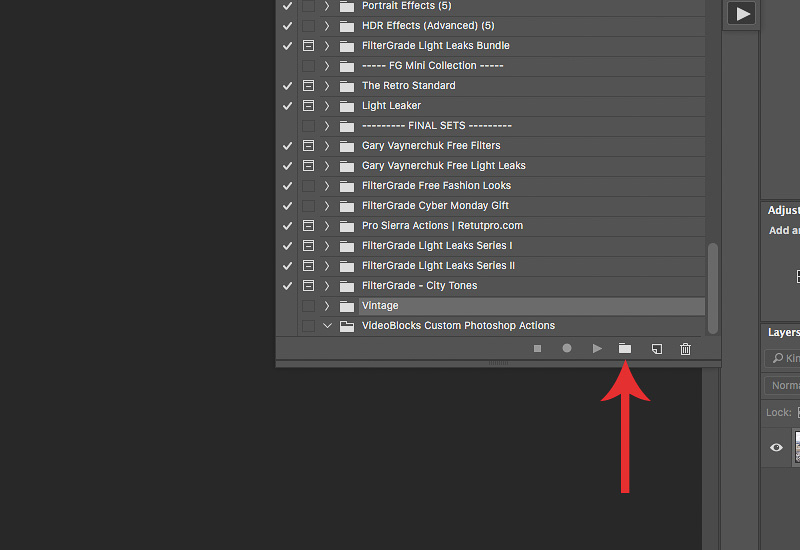Toggle dialog icon for The Retro Standard
800x550 pixels.
(308, 86)
